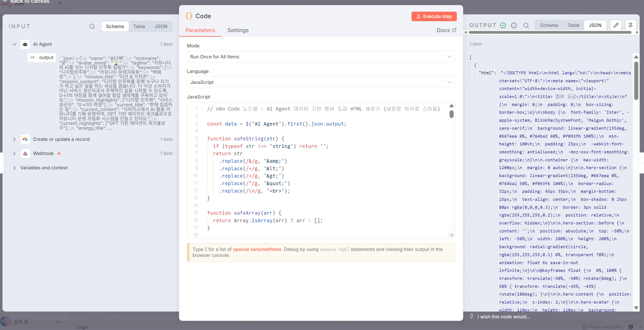644x330 pixels.
Task: Click the pencil edit output icon
Action: [x=616, y=25]
